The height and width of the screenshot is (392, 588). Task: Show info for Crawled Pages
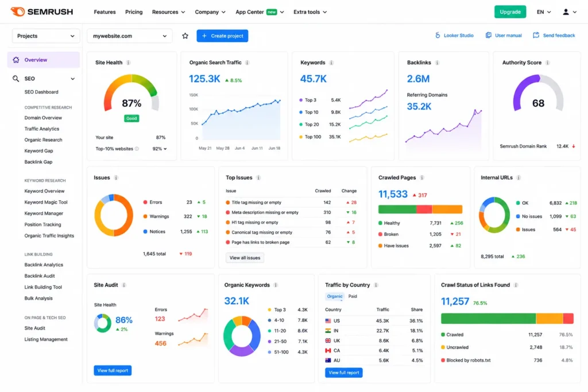point(422,178)
